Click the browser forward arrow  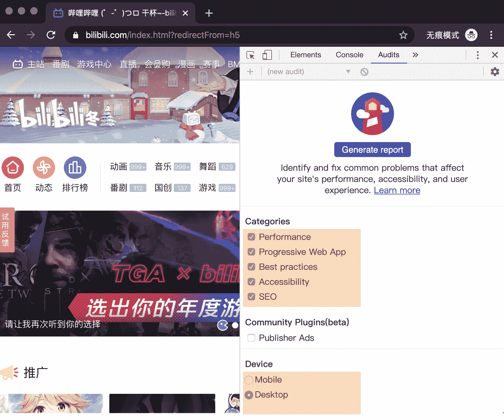[x=31, y=35]
